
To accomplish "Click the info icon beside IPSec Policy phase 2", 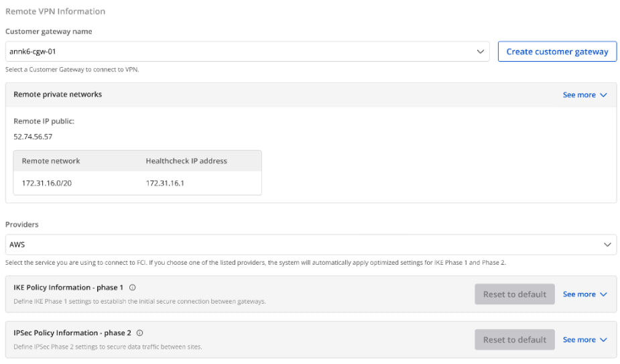I will (x=139, y=333).
